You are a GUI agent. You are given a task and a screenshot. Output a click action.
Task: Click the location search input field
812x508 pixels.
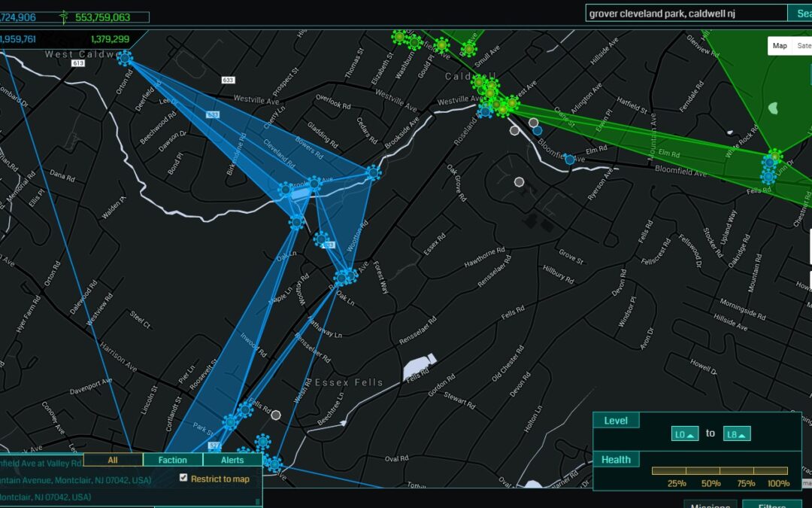tap(685, 14)
